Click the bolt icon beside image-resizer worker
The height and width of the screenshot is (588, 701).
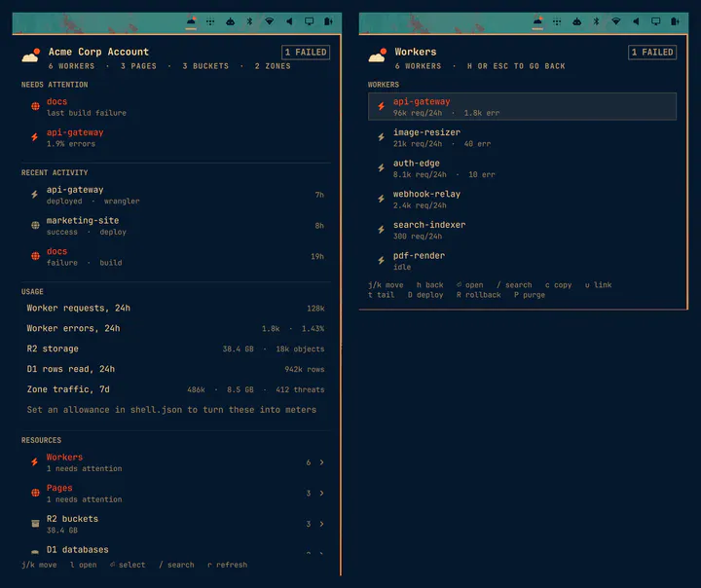click(381, 137)
